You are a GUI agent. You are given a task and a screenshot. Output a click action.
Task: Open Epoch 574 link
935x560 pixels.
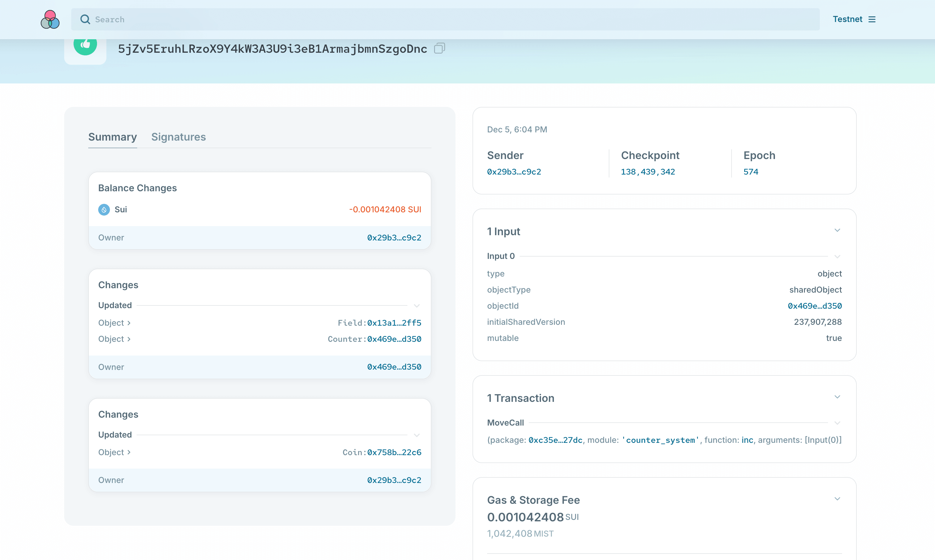point(751,172)
